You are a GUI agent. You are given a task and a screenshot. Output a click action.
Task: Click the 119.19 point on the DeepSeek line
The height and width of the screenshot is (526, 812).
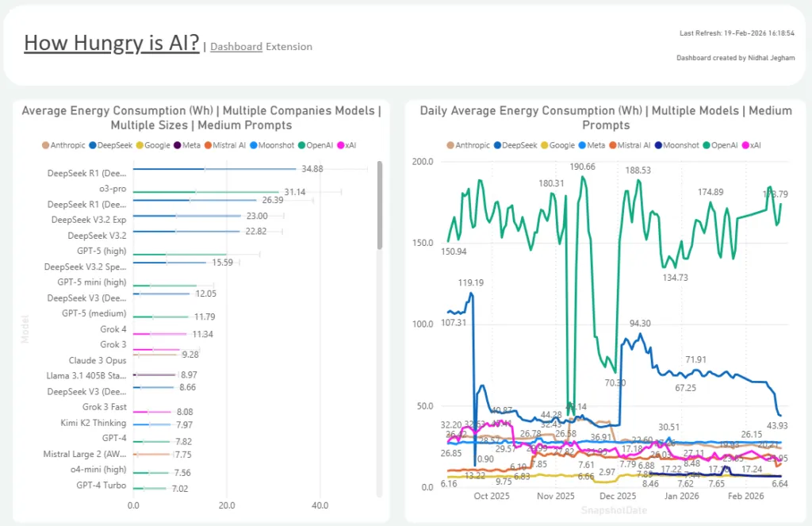pos(472,294)
